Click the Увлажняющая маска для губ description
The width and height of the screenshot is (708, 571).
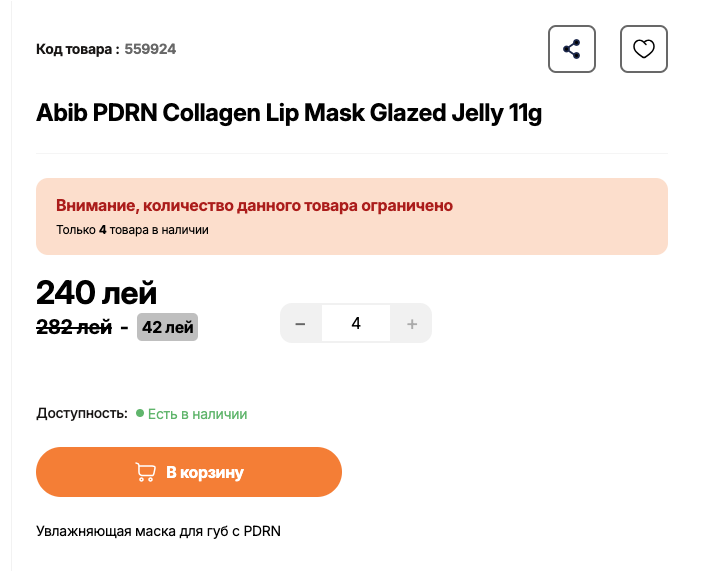[158, 531]
